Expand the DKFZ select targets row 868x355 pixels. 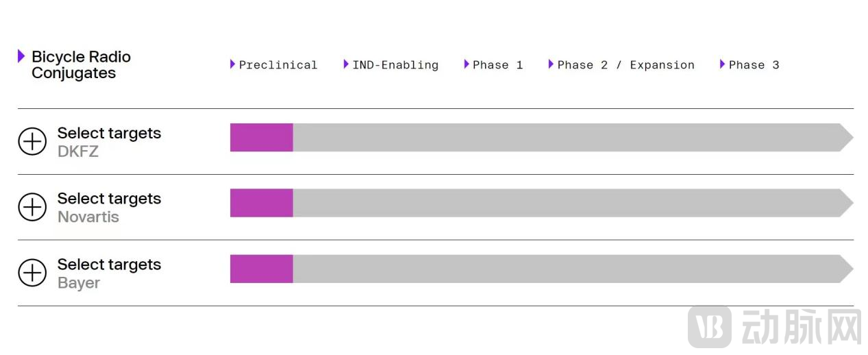[x=32, y=141]
